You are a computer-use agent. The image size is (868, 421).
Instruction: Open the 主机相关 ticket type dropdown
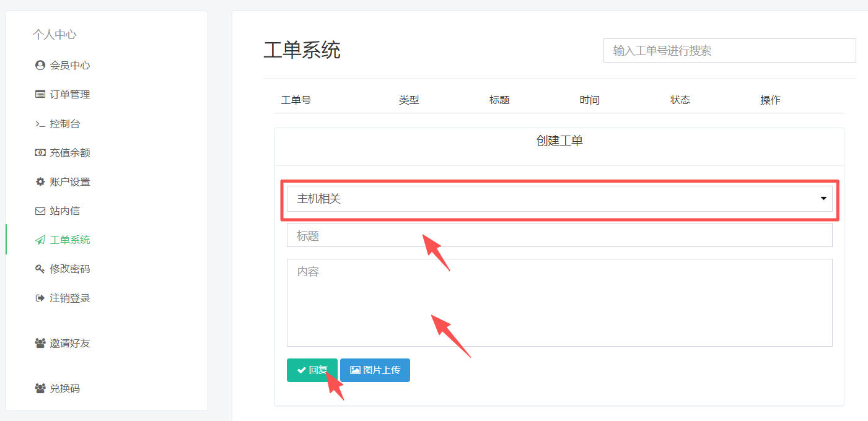tap(559, 199)
